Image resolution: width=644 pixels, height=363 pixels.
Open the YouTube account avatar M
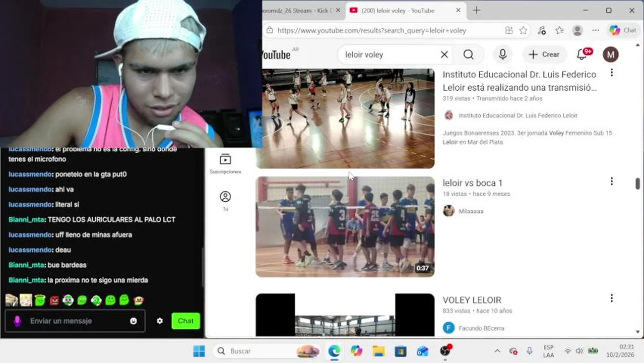click(610, 54)
